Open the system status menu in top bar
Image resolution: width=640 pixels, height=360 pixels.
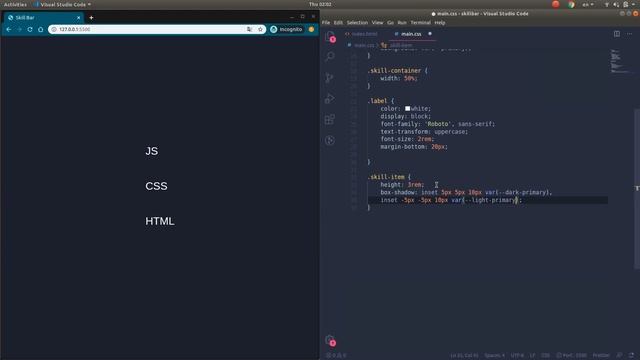621,4
